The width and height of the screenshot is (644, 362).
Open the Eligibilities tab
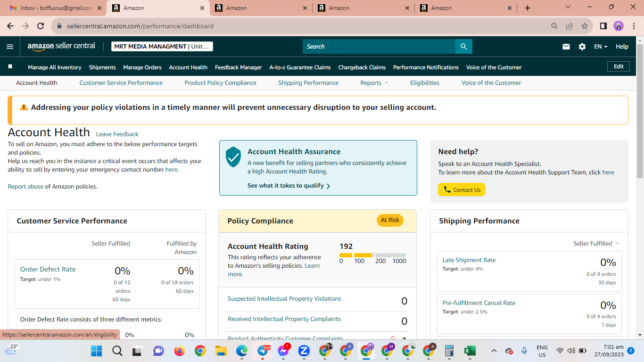pos(425,83)
